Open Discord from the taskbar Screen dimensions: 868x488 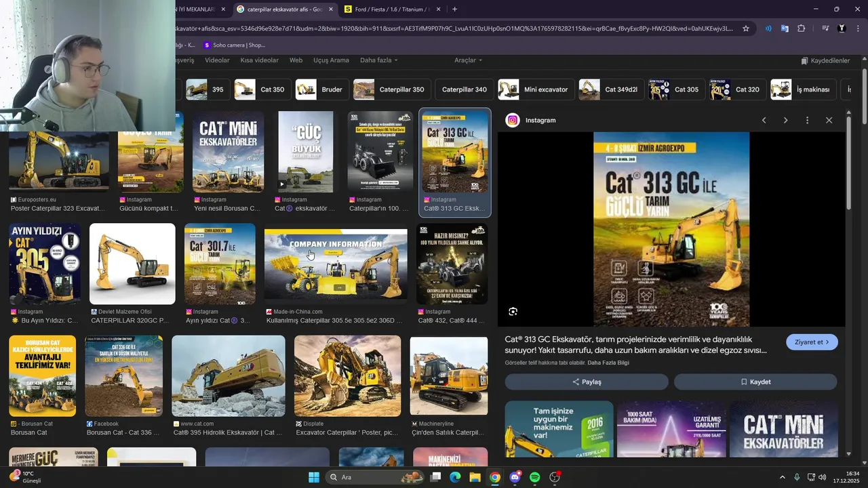(515, 477)
